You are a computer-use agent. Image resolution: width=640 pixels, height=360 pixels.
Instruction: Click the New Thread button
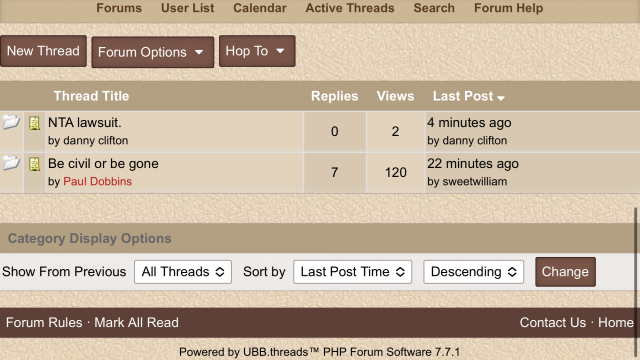(x=43, y=51)
